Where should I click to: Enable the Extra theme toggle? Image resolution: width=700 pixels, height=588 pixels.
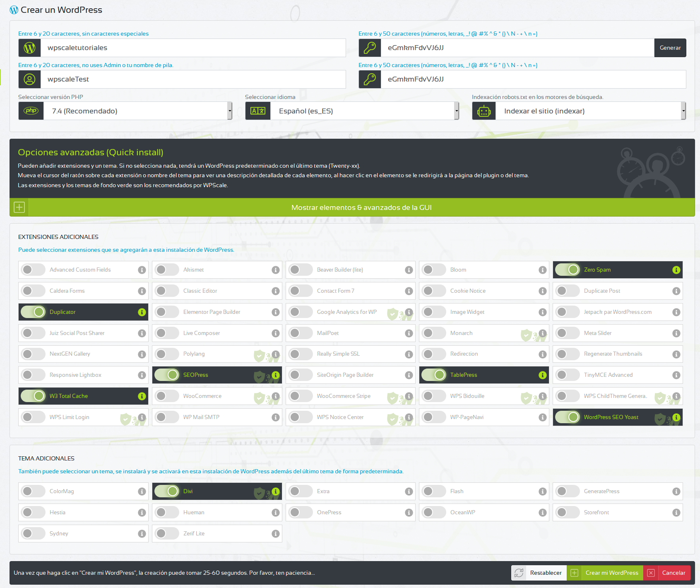pos(301,492)
